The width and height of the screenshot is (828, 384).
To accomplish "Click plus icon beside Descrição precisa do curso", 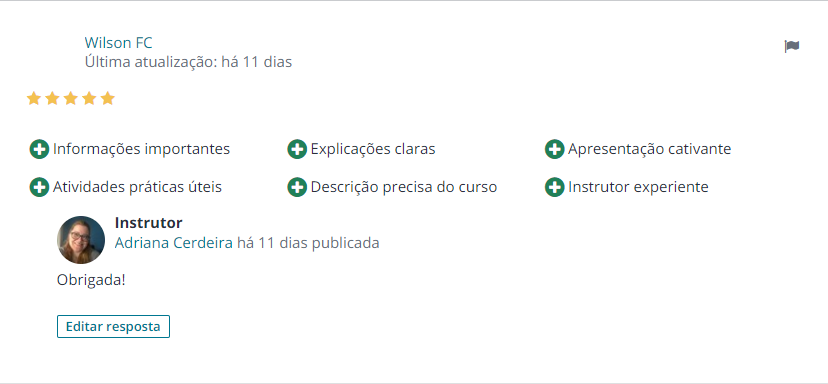I will click(x=297, y=187).
